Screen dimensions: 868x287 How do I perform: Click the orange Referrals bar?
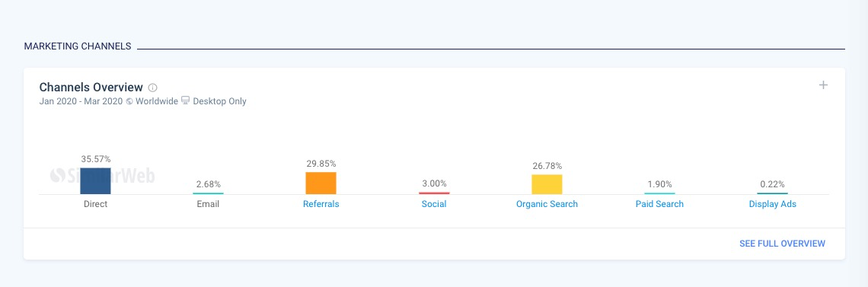point(321,183)
